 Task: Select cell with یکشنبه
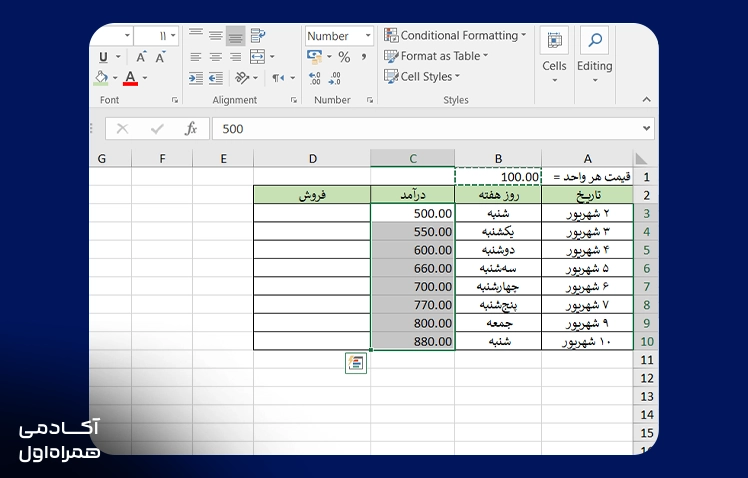pyautogui.click(x=498, y=231)
